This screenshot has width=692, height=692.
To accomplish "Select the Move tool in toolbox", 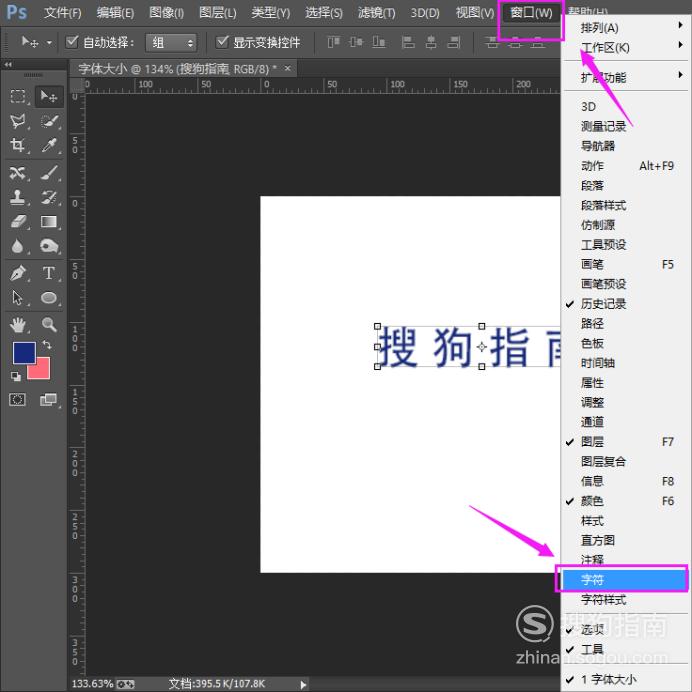I will 49,96.
